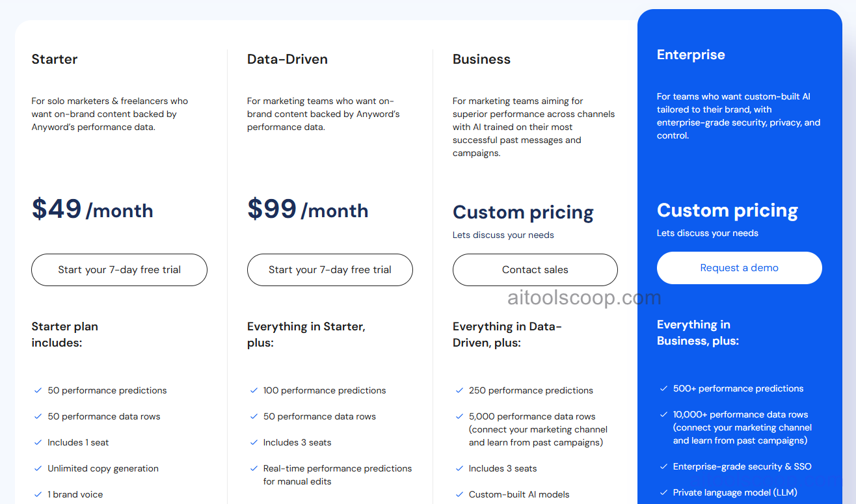Click the checkmark next to Includes 1 seat
The height and width of the screenshot is (504, 856).
38,442
